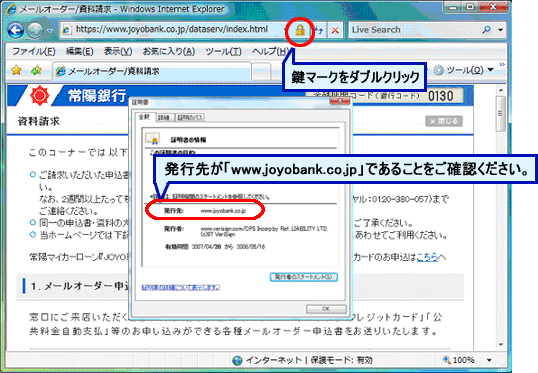This screenshot has width=538, height=373.
Task: Click the issuer statement button
Action: tap(304, 277)
